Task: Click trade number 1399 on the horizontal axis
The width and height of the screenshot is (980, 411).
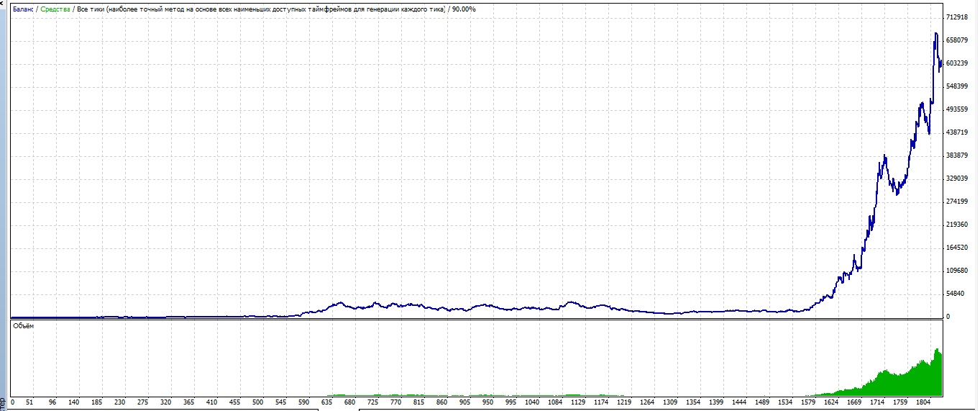Action: 717,403
